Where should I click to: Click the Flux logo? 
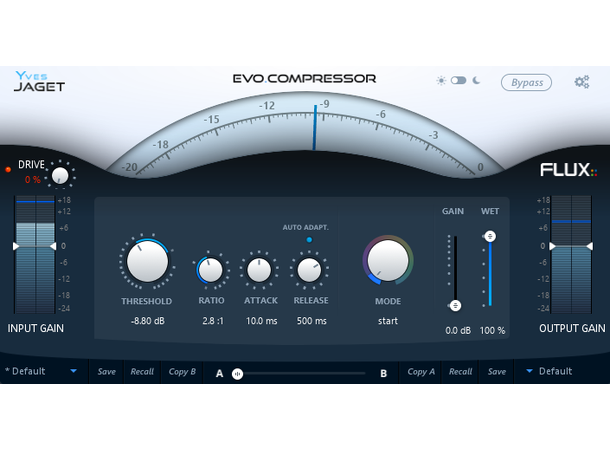coord(568,170)
